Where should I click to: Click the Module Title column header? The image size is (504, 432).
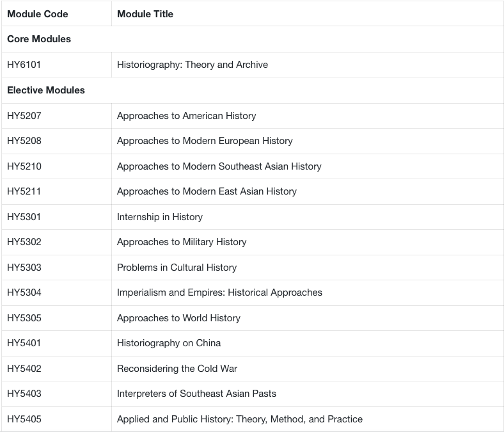(x=145, y=13)
